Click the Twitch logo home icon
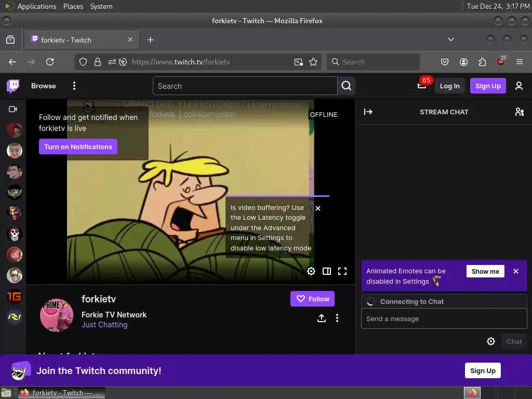 (13, 86)
